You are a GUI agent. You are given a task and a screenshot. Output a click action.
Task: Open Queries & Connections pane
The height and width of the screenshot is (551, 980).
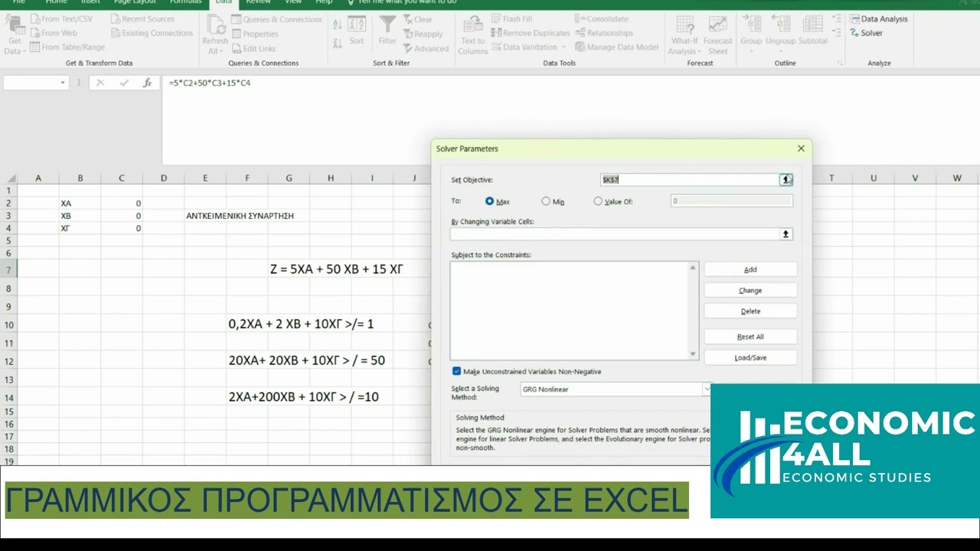pos(276,19)
